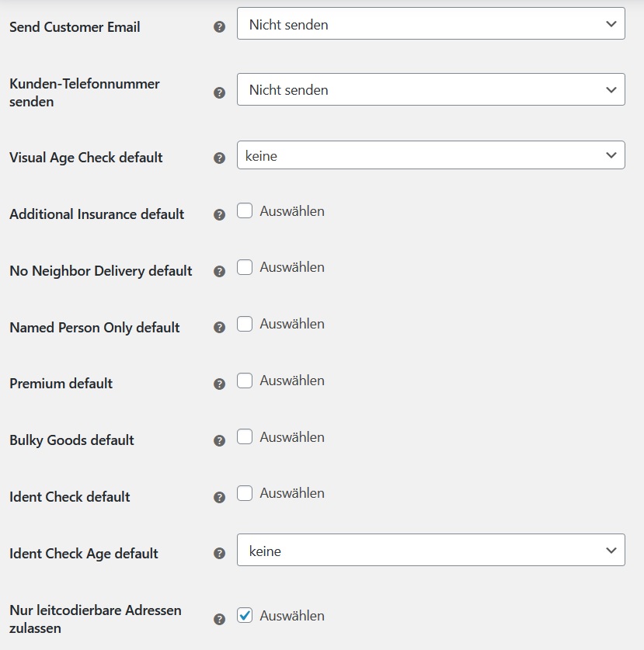644x650 pixels.
Task: Open Visual Age Check default dropdown
Action: [431, 155]
